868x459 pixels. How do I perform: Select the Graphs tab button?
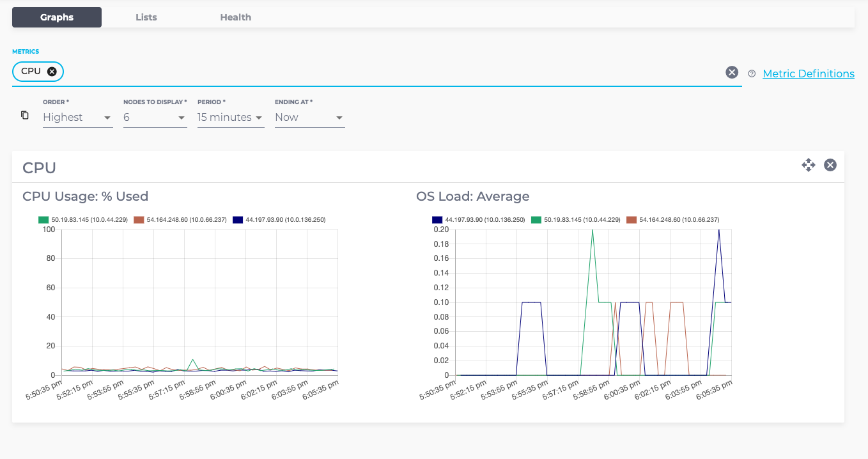point(56,17)
